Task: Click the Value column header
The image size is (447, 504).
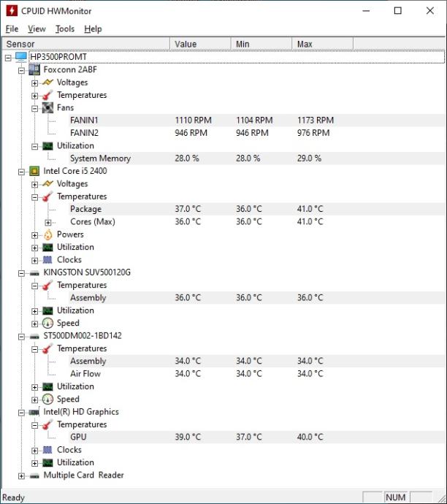Action: pyautogui.click(x=200, y=44)
